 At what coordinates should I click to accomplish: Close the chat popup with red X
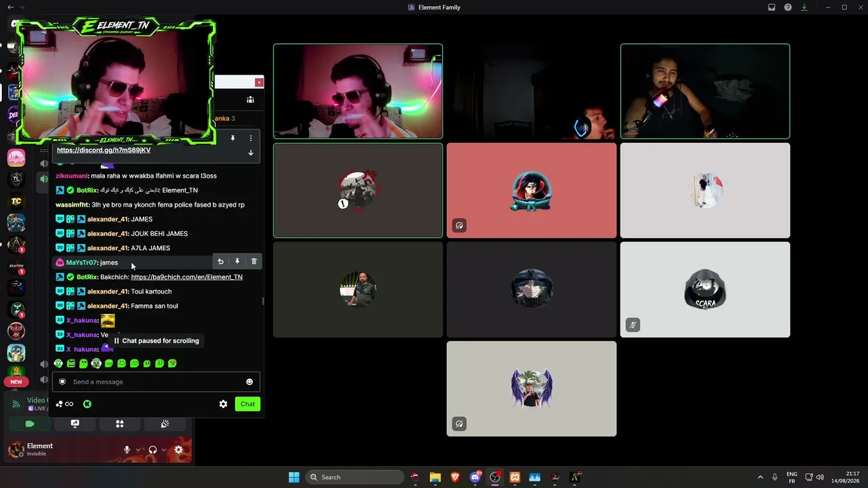pos(259,82)
